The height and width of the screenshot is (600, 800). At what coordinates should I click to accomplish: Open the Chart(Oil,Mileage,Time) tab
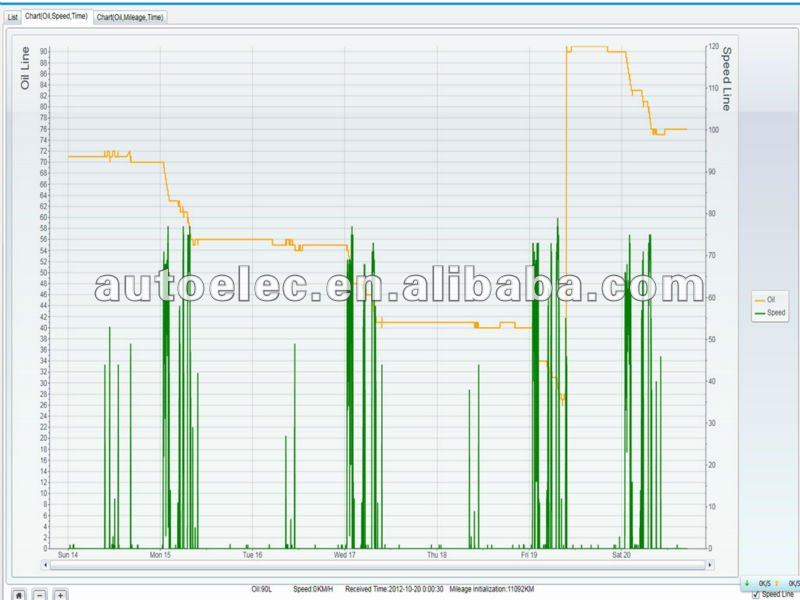[130, 17]
